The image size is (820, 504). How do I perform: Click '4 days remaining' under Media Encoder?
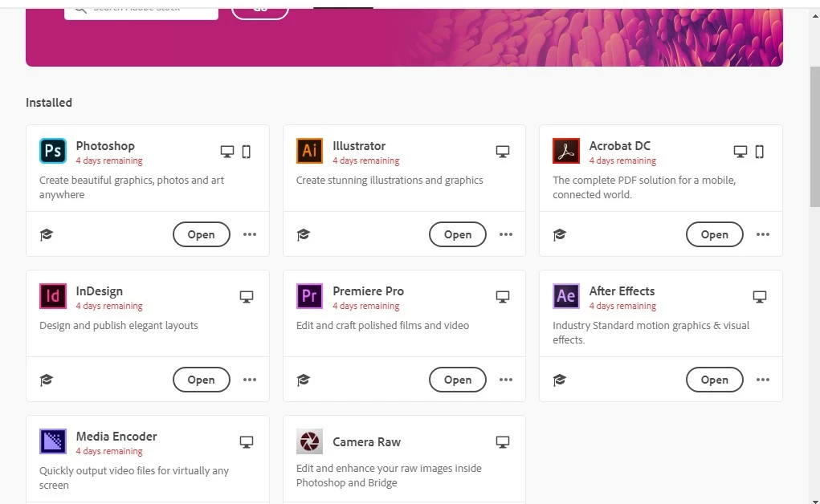(x=108, y=451)
